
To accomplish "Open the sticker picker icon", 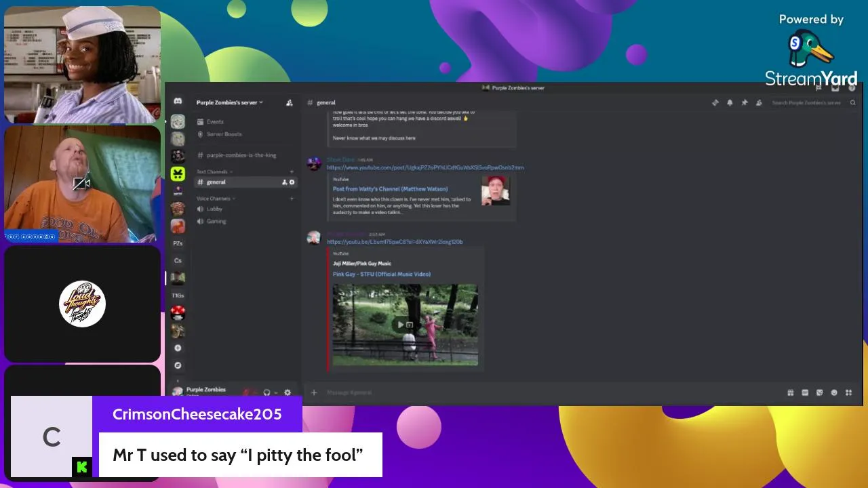I will click(819, 392).
